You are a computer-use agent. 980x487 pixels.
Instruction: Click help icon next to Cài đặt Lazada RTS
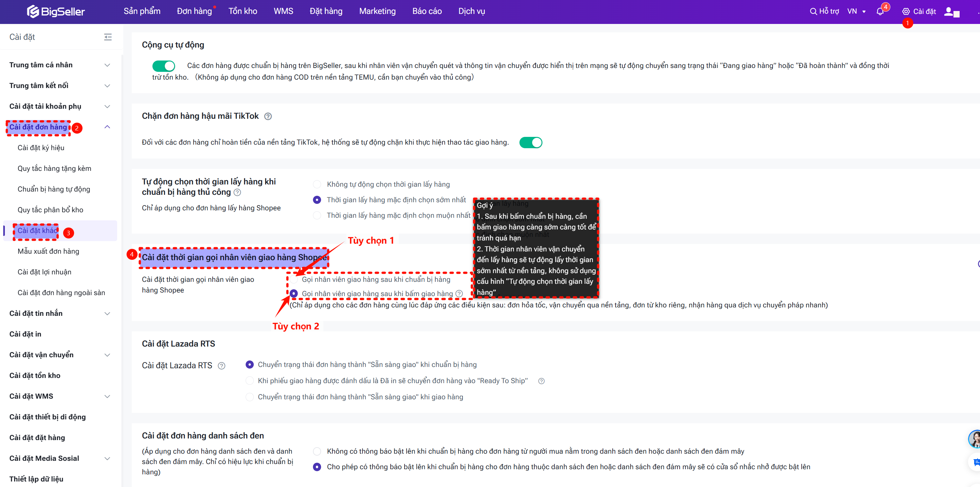pyautogui.click(x=221, y=366)
